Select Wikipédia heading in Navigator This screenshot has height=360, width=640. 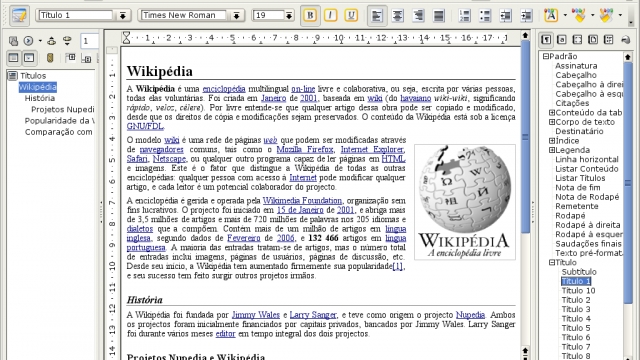pyautogui.click(x=38, y=87)
